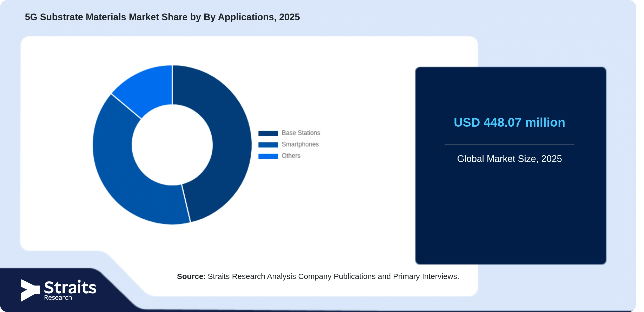The width and height of the screenshot is (644, 312).
Task: Click the Others legend color swatch
Action: coord(268,156)
